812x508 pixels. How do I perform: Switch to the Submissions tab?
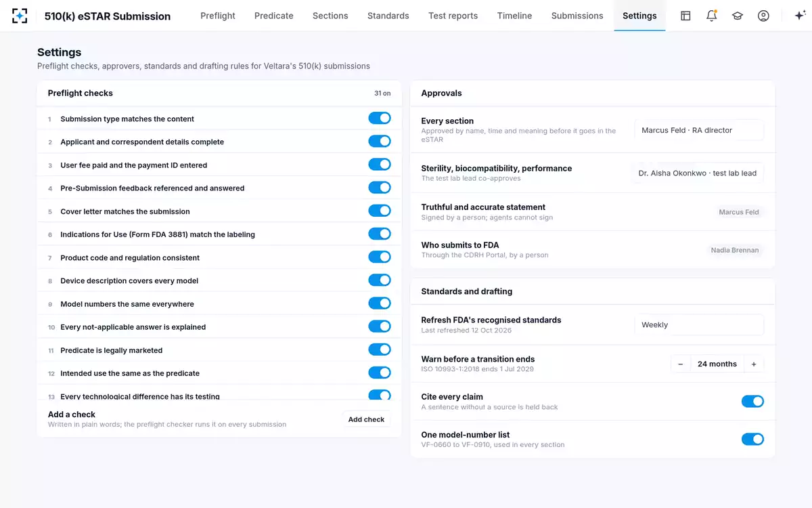point(577,16)
